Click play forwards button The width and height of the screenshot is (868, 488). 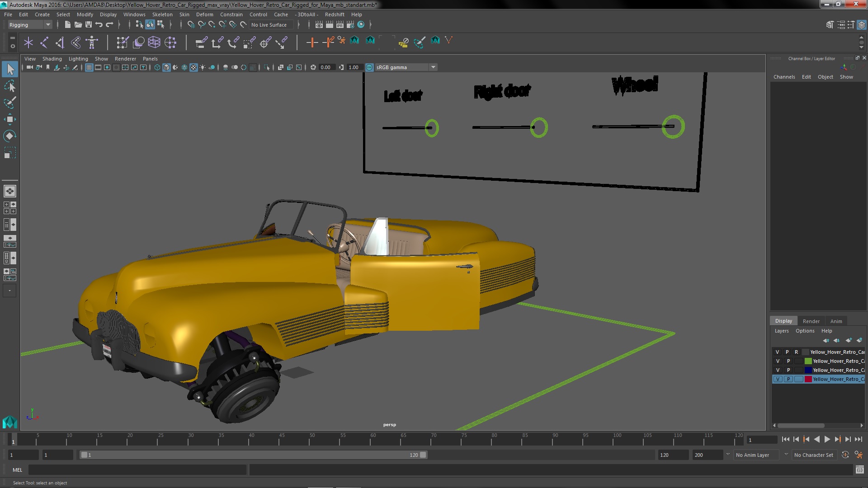pyautogui.click(x=827, y=439)
